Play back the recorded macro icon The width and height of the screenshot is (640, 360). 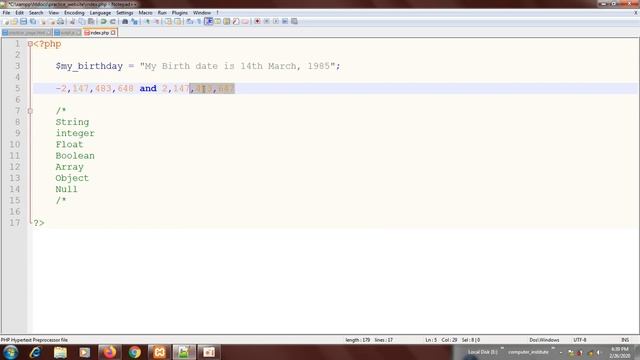pos(276,21)
